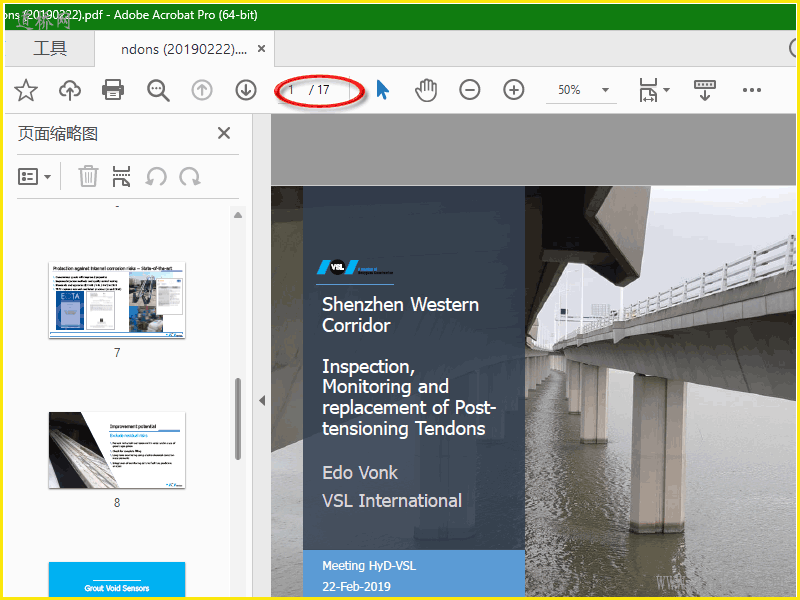Click '页面缩略图' panel heading
Screen dimensions: 800x600
point(58,134)
